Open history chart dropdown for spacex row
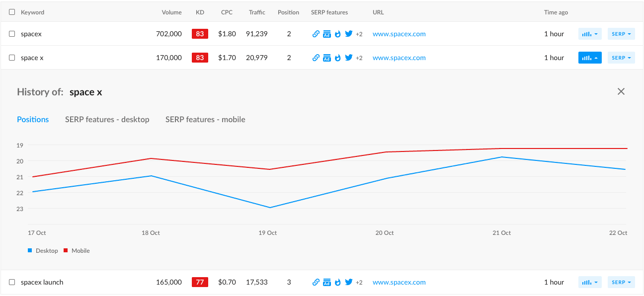The image size is (644, 296). 590,34
